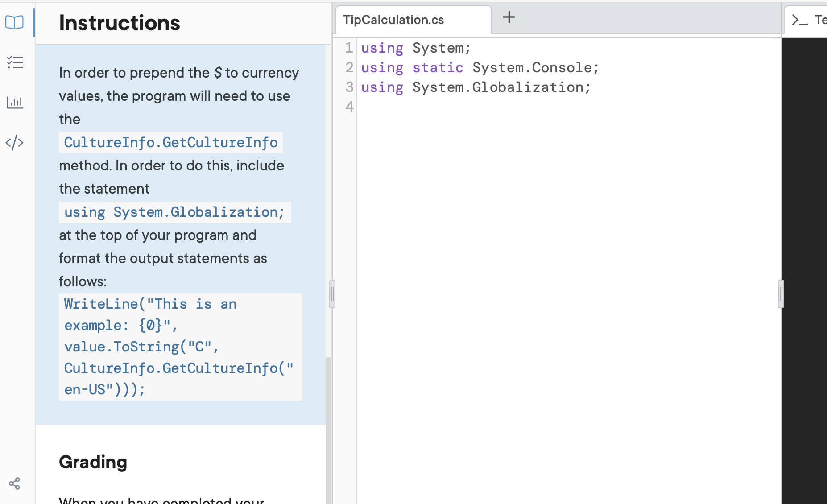Click the WriteLine example code block

(180, 347)
